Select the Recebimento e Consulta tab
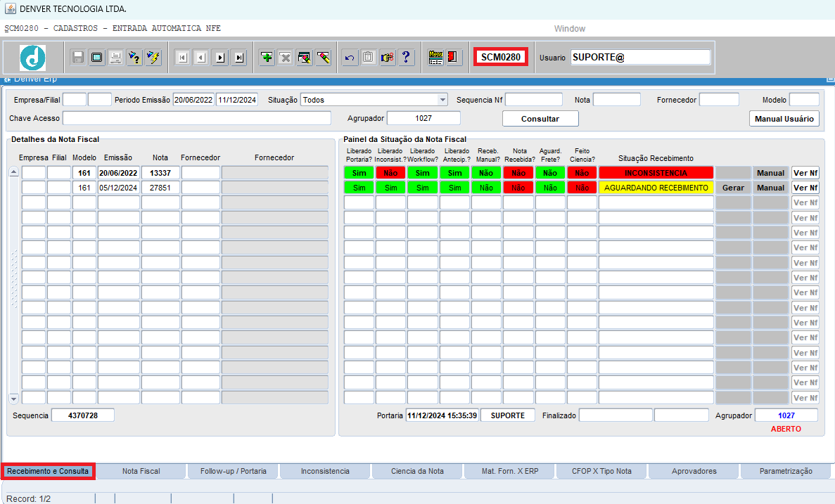Image resolution: width=835 pixels, height=504 pixels. point(48,471)
